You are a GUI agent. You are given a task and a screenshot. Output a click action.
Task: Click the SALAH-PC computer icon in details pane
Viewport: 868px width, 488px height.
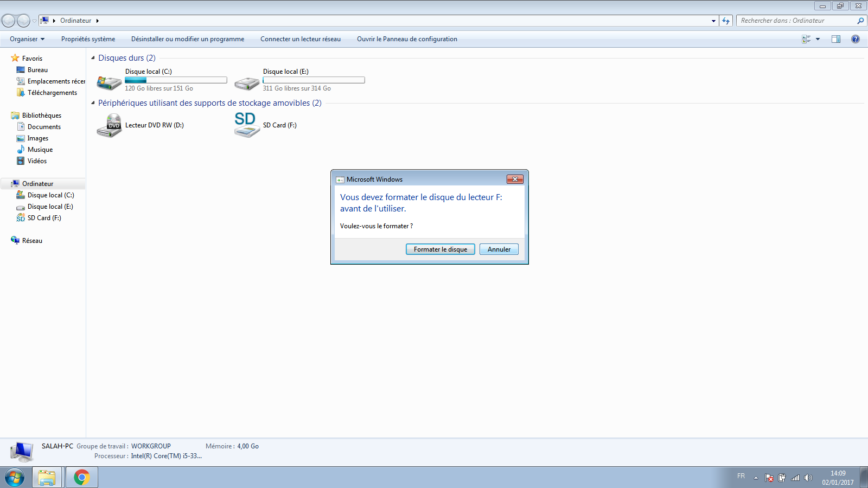point(22,451)
